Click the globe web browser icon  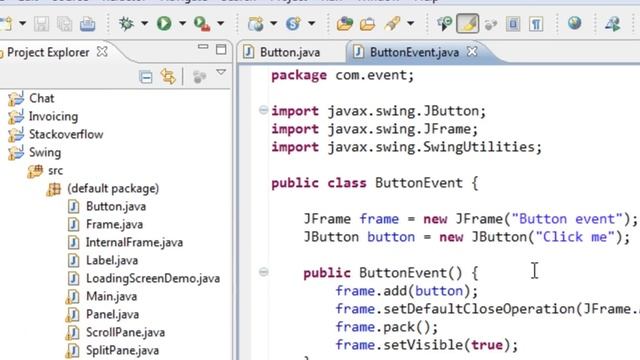coord(574,23)
